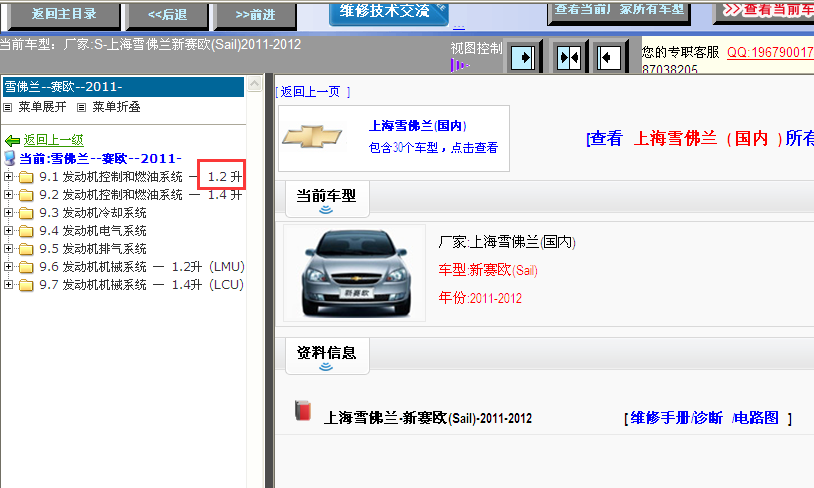The height and width of the screenshot is (488, 814).
Task: Click the 菜单展开 list icon
Action: [8, 107]
